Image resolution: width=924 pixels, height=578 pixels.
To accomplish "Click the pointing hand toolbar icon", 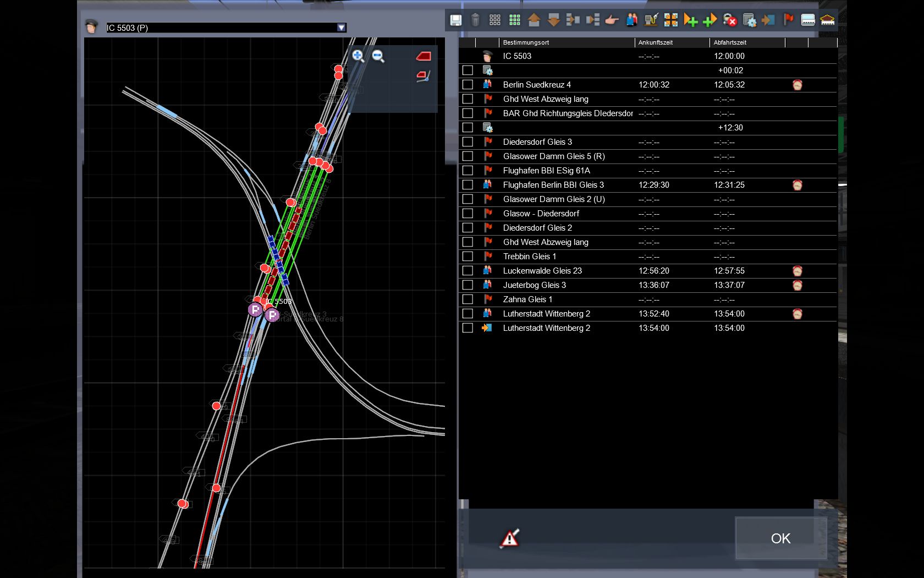I will 612,20.
